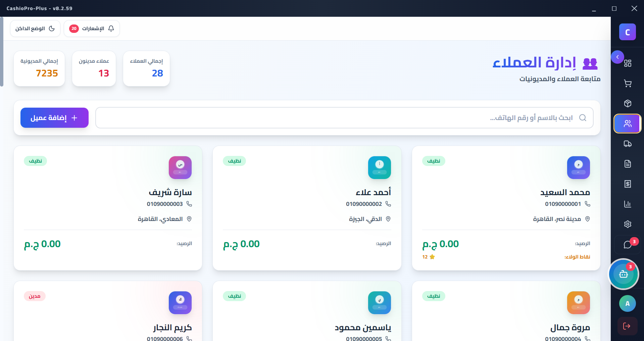Open the bar chart reports icon

click(x=628, y=204)
